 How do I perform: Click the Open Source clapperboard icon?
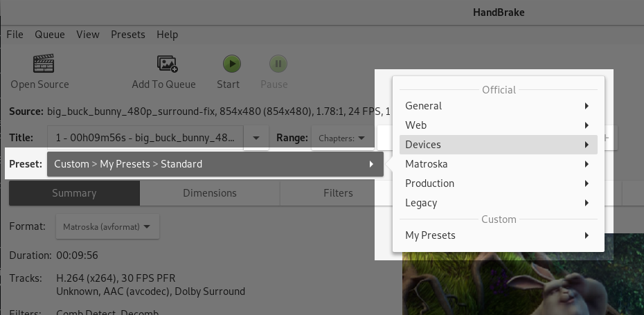coord(44,64)
